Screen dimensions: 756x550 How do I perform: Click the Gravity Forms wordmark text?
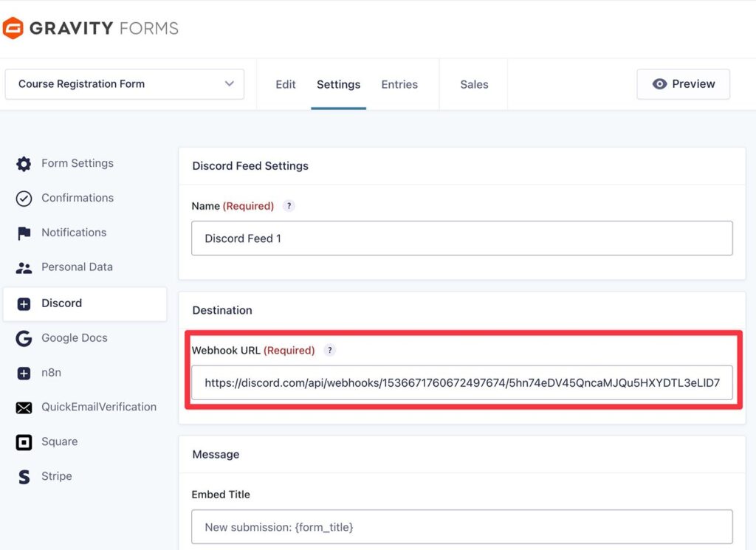pyautogui.click(x=103, y=28)
